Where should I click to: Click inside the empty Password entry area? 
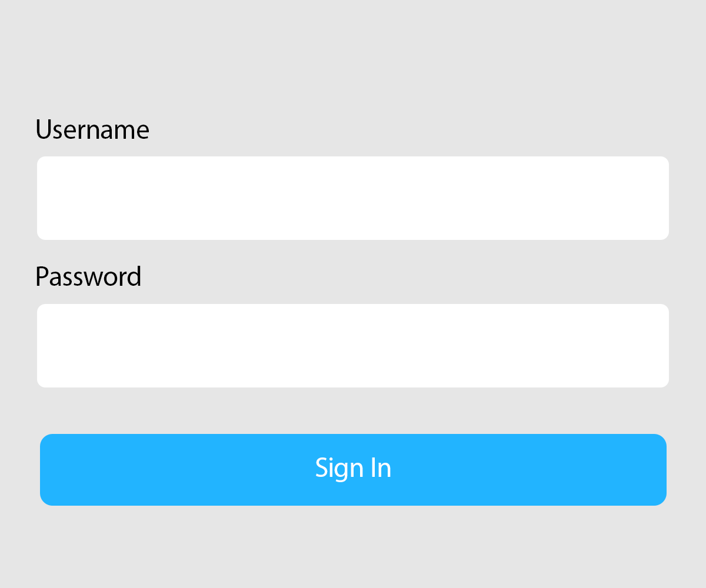pos(353,346)
